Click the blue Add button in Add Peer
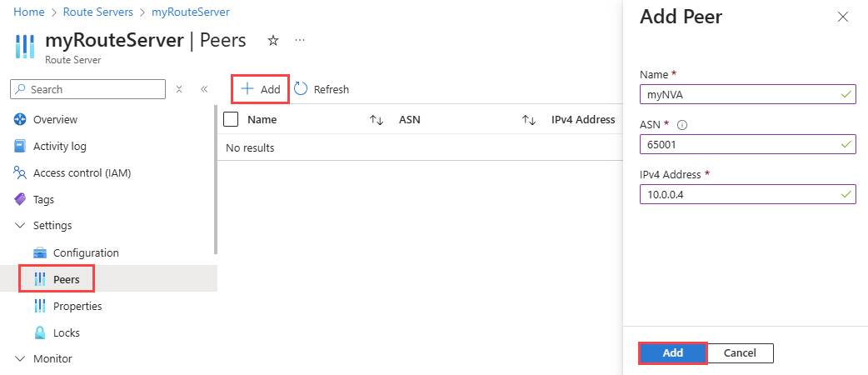 (x=673, y=352)
